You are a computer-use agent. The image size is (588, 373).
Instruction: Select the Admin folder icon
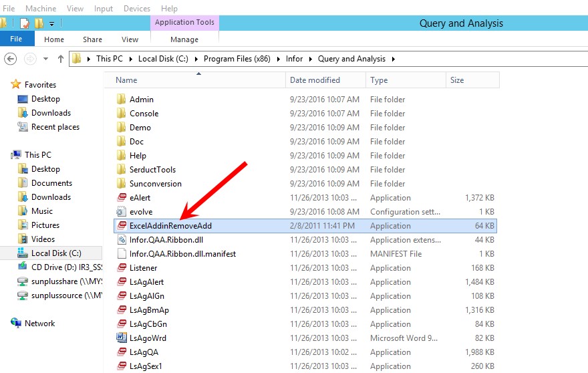pyautogui.click(x=121, y=99)
